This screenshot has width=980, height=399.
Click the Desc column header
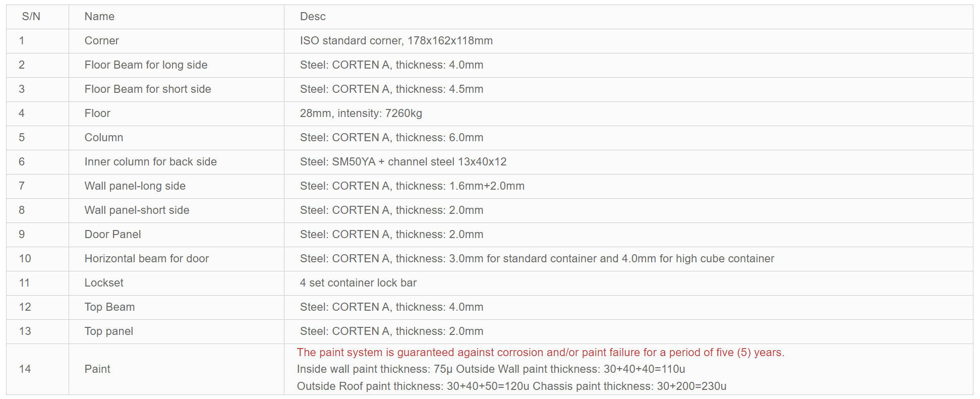(x=313, y=17)
